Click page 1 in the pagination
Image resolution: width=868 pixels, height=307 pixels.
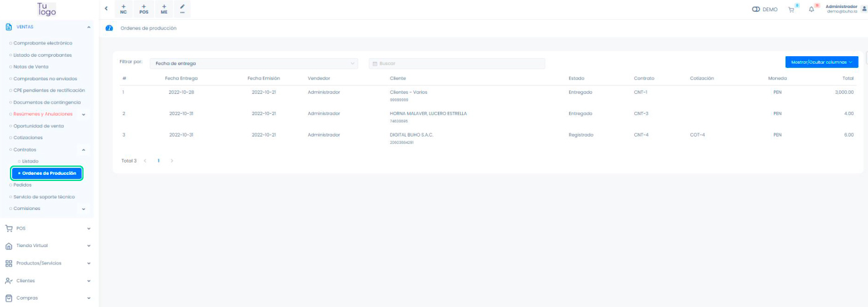click(x=158, y=161)
